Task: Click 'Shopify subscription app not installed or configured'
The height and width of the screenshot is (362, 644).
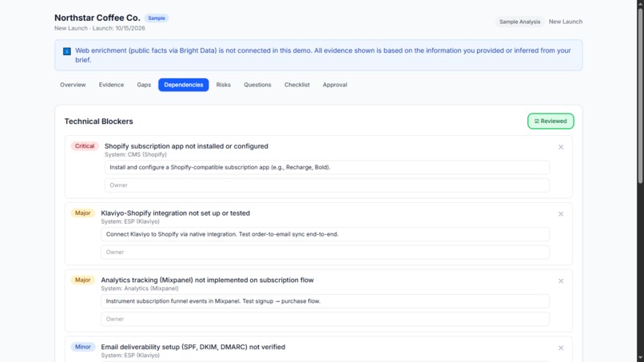Action: coord(186,146)
